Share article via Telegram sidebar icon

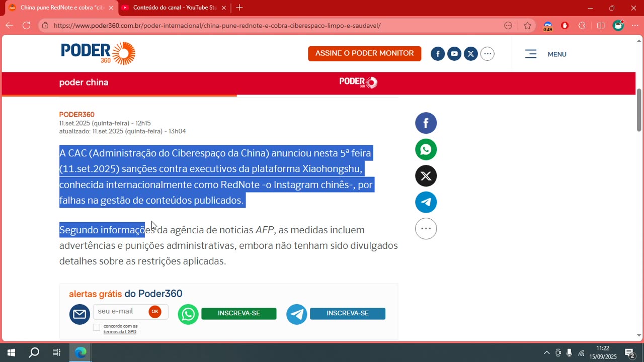click(x=426, y=202)
